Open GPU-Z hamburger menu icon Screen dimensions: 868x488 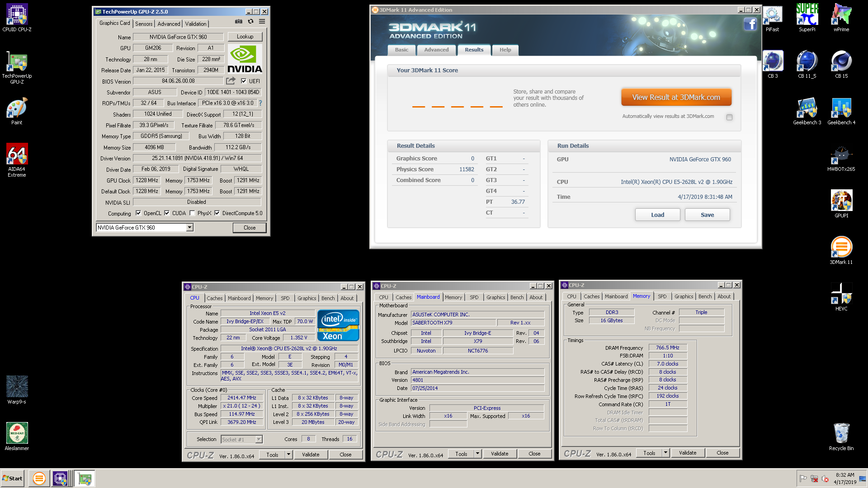[x=262, y=21]
